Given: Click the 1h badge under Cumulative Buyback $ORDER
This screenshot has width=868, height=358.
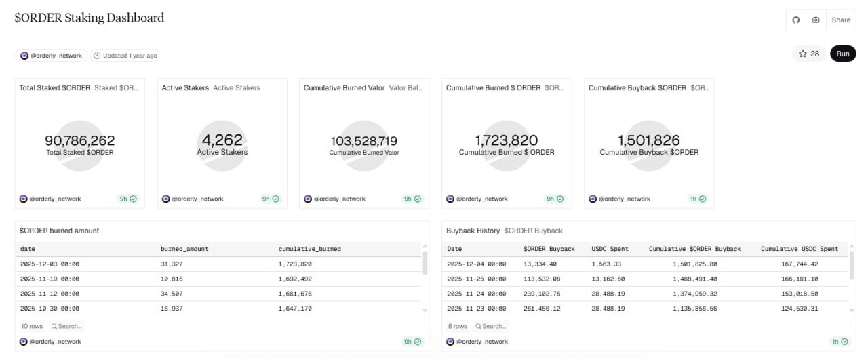Looking at the screenshot, I should tap(698, 199).
